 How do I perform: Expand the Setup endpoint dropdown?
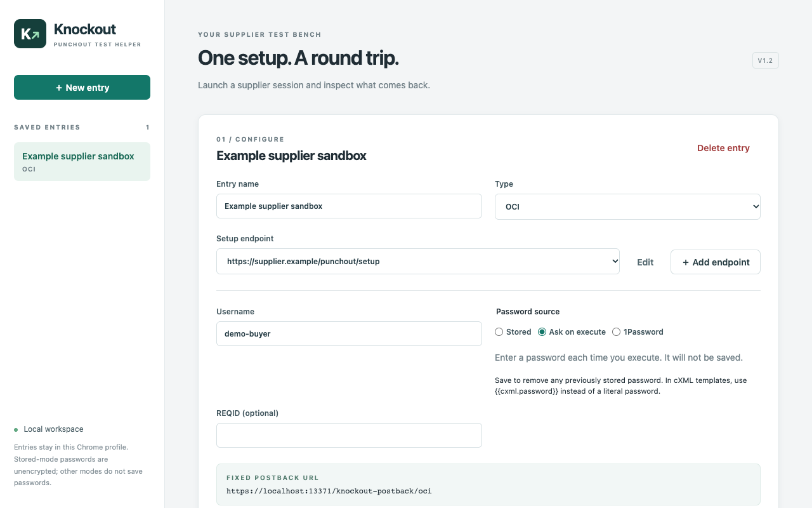(418, 261)
